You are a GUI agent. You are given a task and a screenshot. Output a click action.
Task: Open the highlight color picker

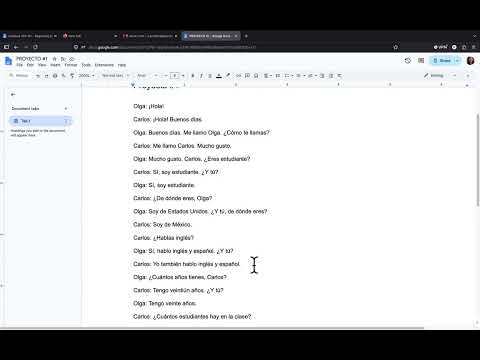point(228,76)
